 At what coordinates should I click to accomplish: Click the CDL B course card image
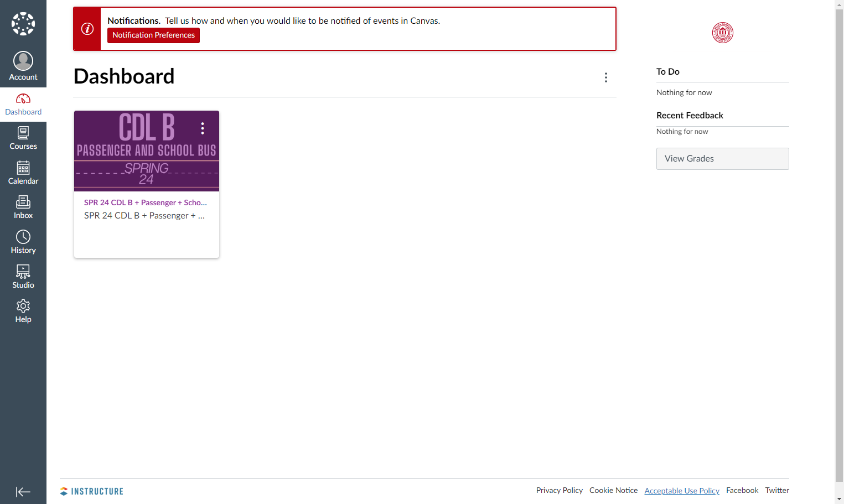[x=147, y=151]
